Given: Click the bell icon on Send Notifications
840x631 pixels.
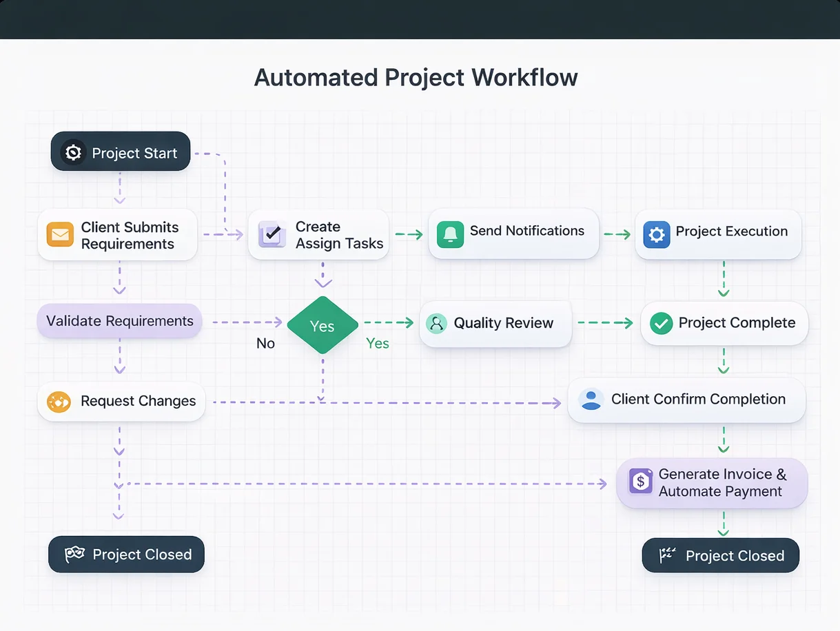Looking at the screenshot, I should (451, 234).
